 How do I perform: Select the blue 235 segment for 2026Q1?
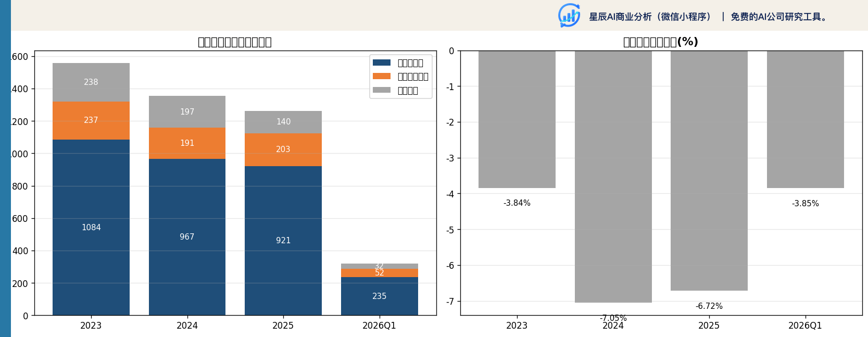click(x=380, y=296)
